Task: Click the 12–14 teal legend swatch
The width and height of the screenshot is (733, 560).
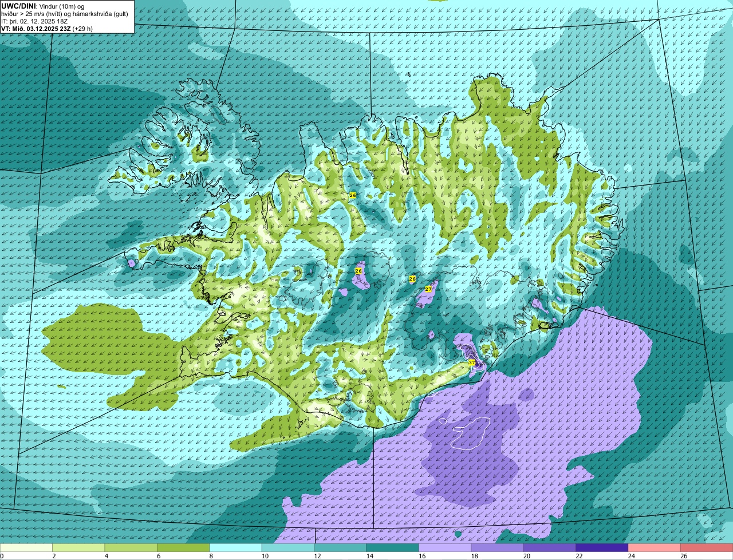Action: click(x=340, y=548)
